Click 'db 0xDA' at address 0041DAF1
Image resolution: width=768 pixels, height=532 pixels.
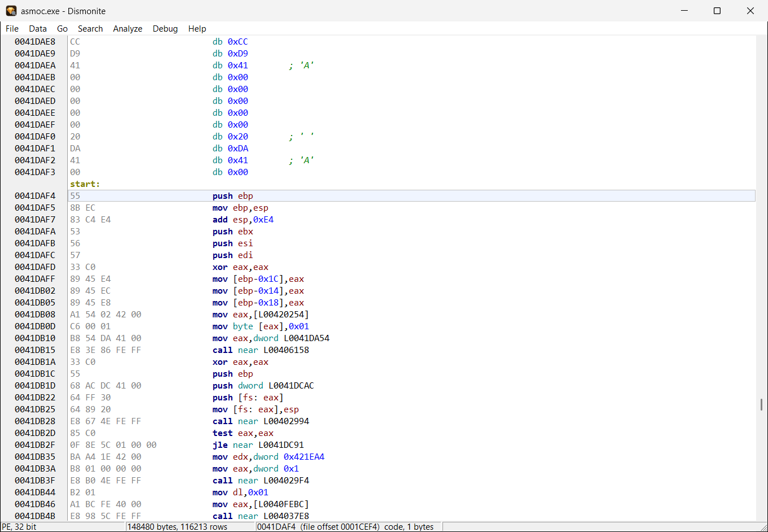(x=230, y=149)
